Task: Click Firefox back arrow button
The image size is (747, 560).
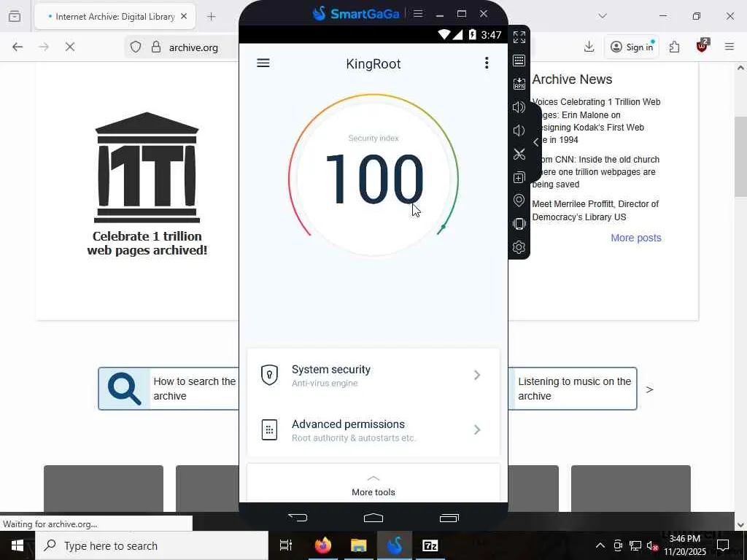Action: (x=18, y=47)
